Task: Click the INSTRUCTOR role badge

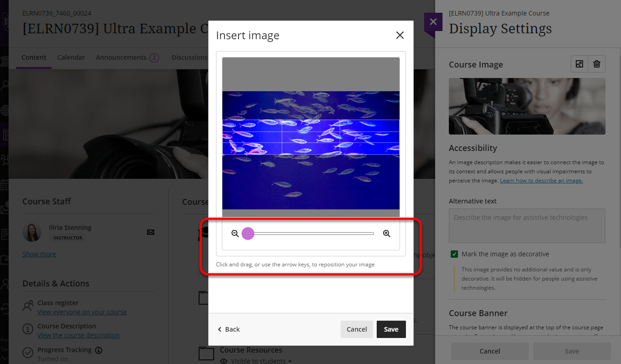Action: (x=68, y=238)
